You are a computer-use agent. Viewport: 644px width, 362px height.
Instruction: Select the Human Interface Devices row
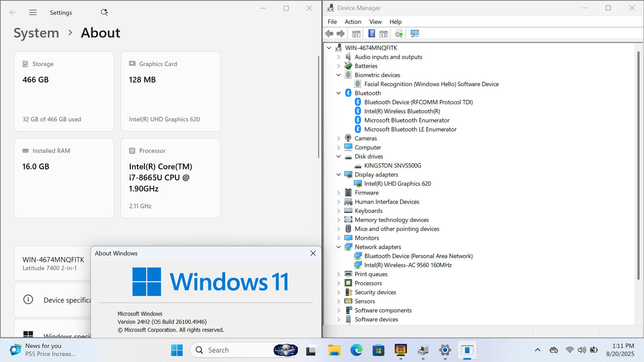(387, 202)
